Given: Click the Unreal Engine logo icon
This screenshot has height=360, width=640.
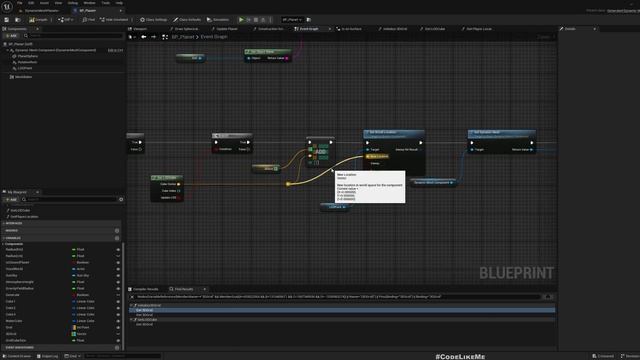Looking at the screenshot, I should click(x=7, y=6).
